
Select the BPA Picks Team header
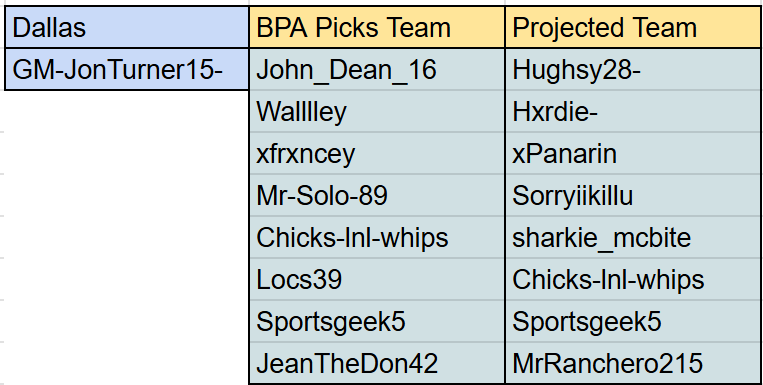pos(377,27)
